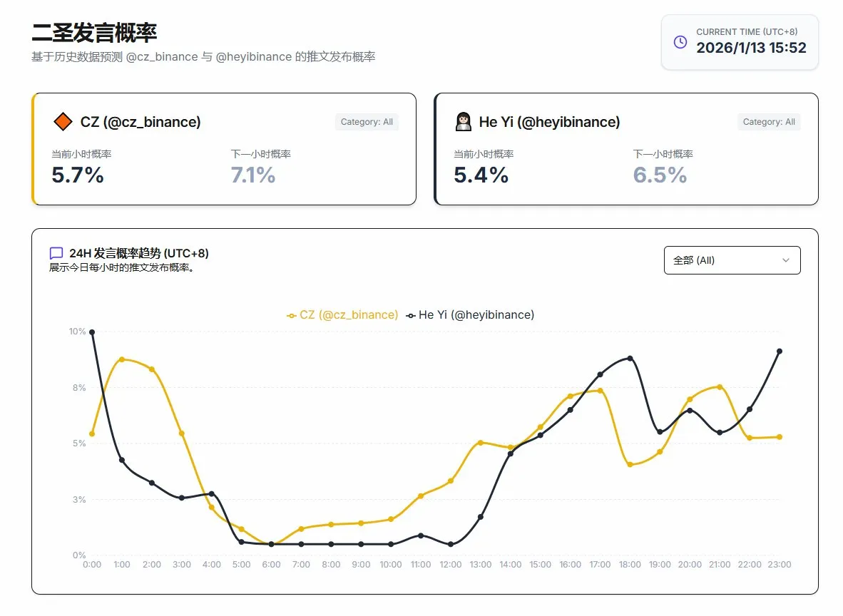Open the 全部 (All) category dropdown

click(x=732, y=260)
